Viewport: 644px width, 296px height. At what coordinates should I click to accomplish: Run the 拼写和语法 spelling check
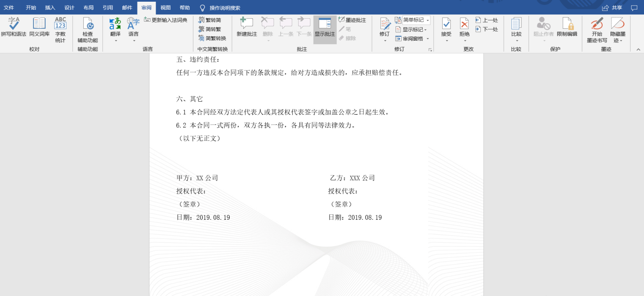(14, 27)
